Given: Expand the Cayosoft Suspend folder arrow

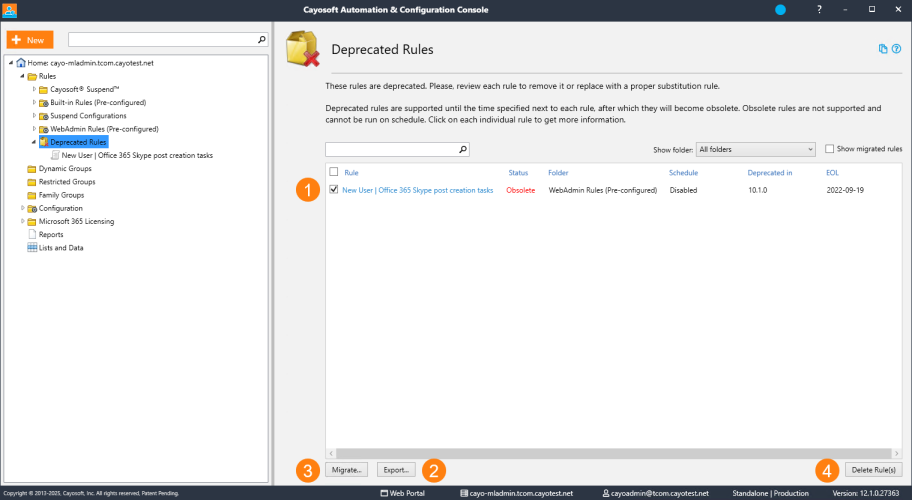Looking at the screenshot, I should point(34,90).
